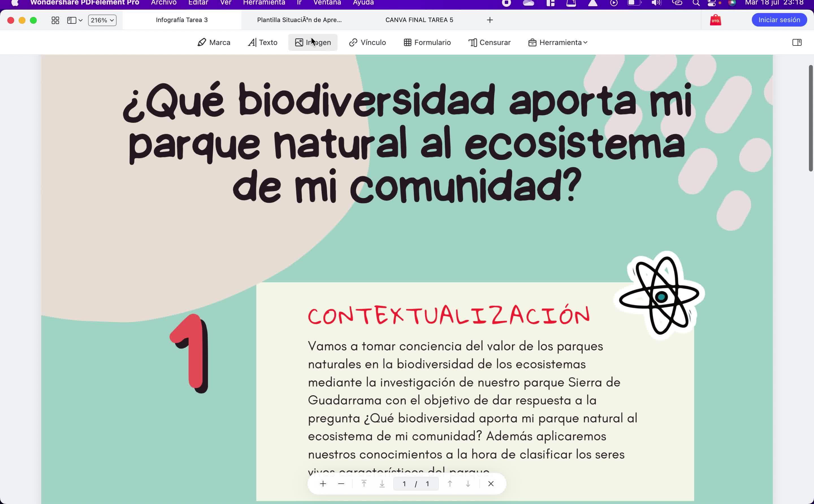Click zoom in plus in page bar
Image resolution: width=814 pixels, height=504 pixels.
pyautogui.click(x=323, y=484)
